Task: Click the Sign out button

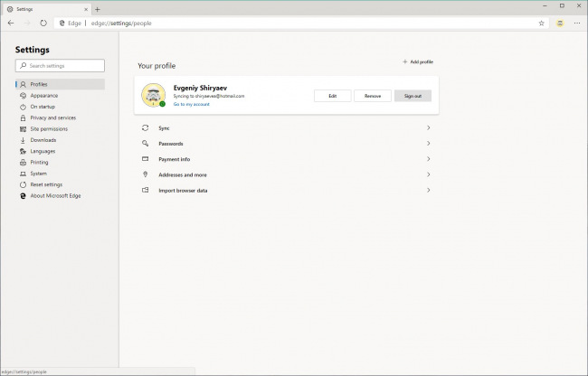Action: 413,96
